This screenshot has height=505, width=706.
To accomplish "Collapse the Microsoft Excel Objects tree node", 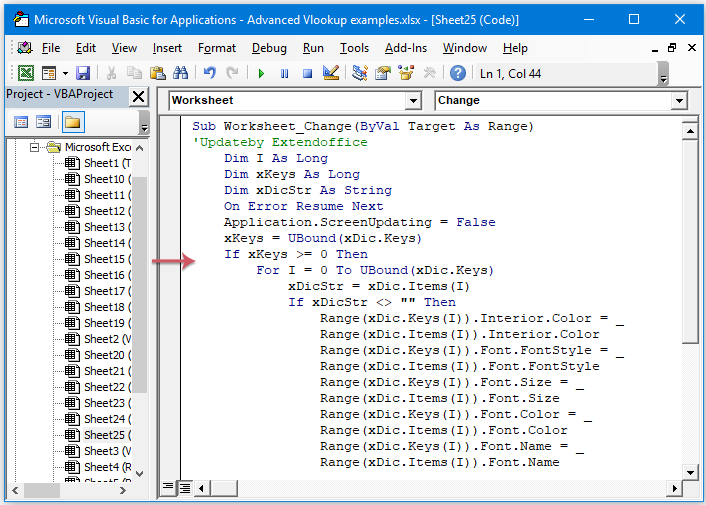I will coord(36,147).
